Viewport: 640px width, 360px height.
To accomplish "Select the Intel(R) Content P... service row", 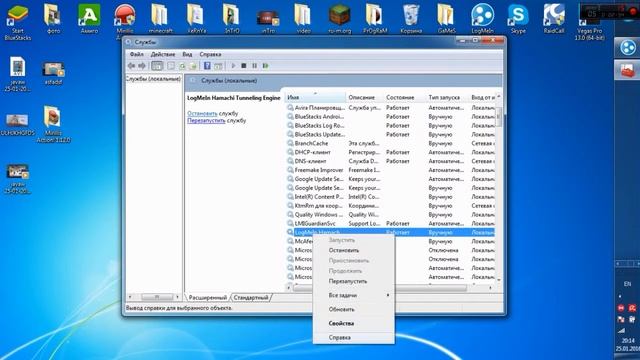I will click(x=390, y=197).
